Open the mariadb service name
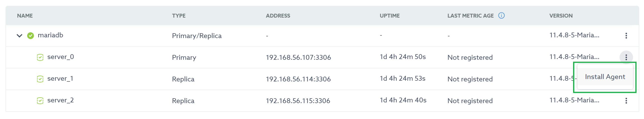The height and width of the screenshot is (119, 644). (x=50, y=35)
